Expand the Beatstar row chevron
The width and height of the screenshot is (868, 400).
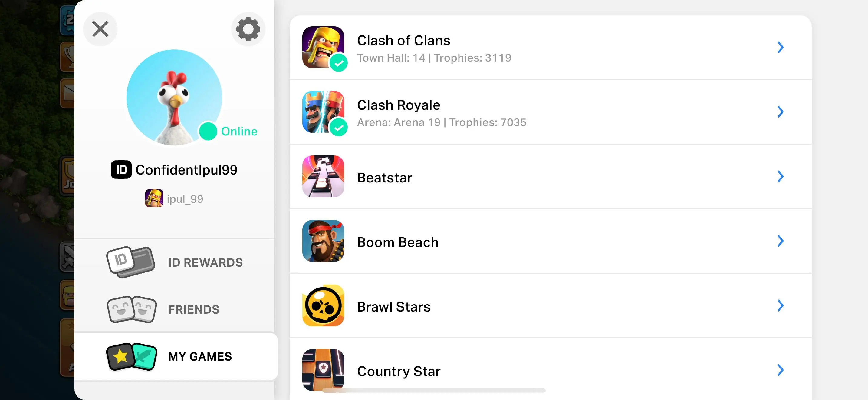point(780,176)
